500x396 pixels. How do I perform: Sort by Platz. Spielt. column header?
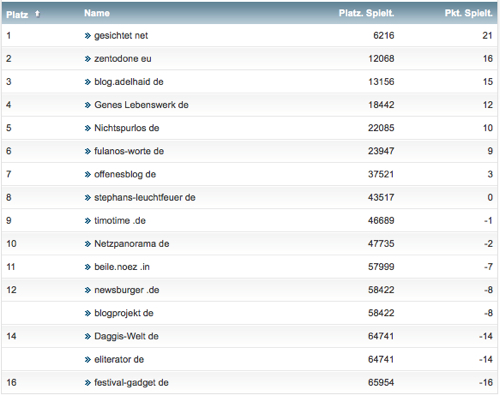(x=366, y=13)
